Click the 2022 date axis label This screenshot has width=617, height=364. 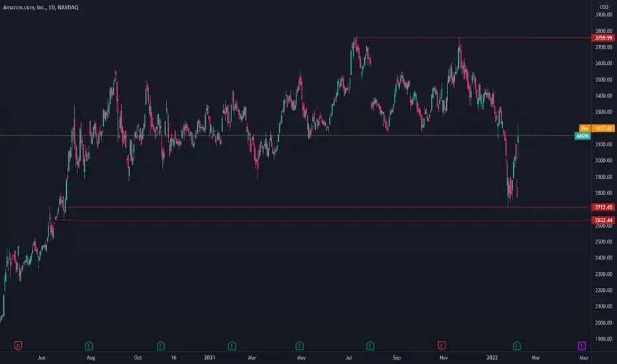[492, 357]
